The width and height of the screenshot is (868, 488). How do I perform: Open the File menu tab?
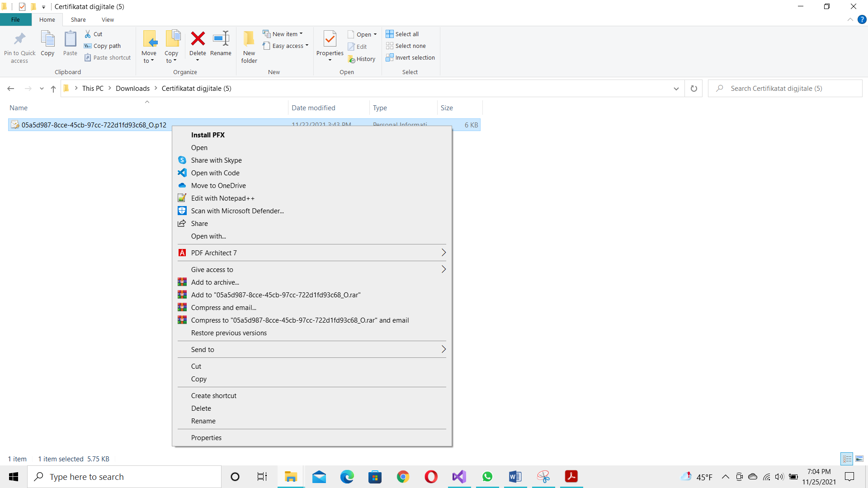click(15, 19)
